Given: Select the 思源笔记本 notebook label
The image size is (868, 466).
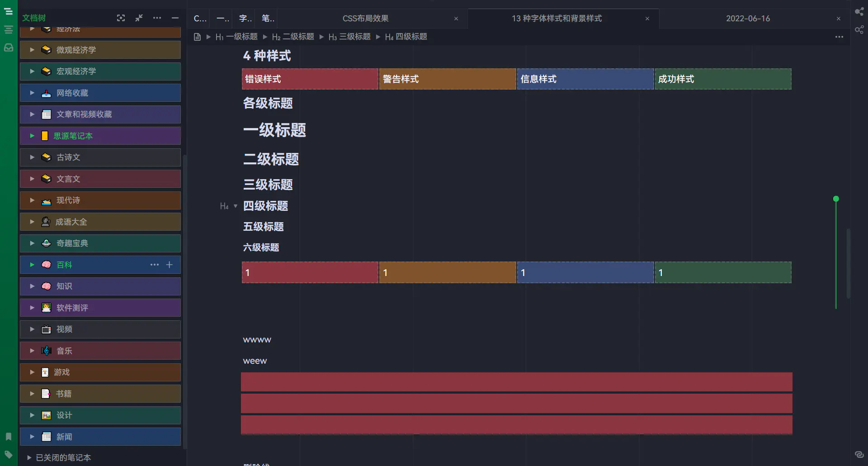Looking at the screenshot, I should 73,136.
